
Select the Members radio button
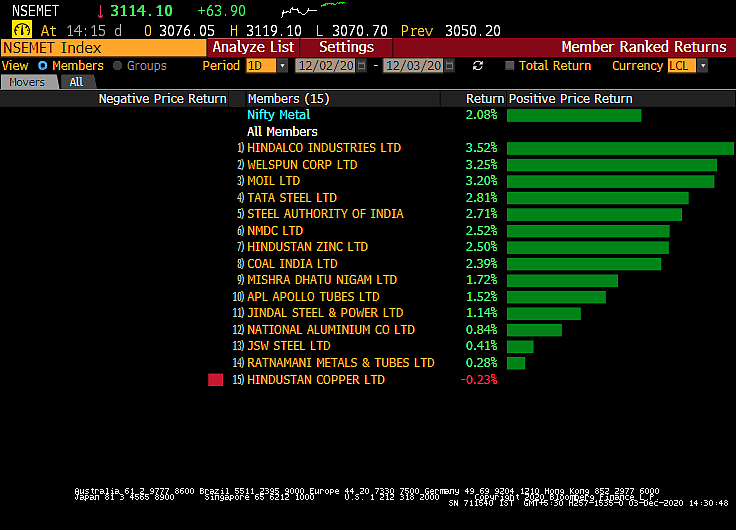coord(43,66)
